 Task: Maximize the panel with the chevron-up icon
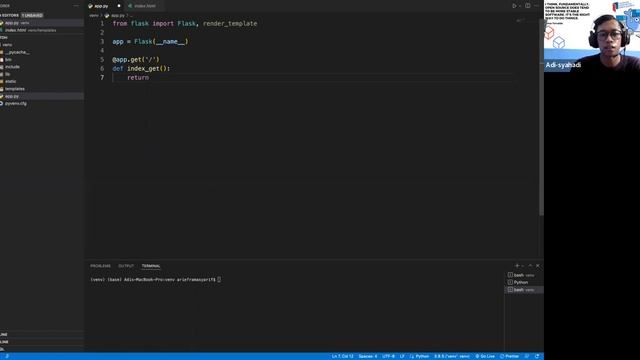[x=530, y=266]
